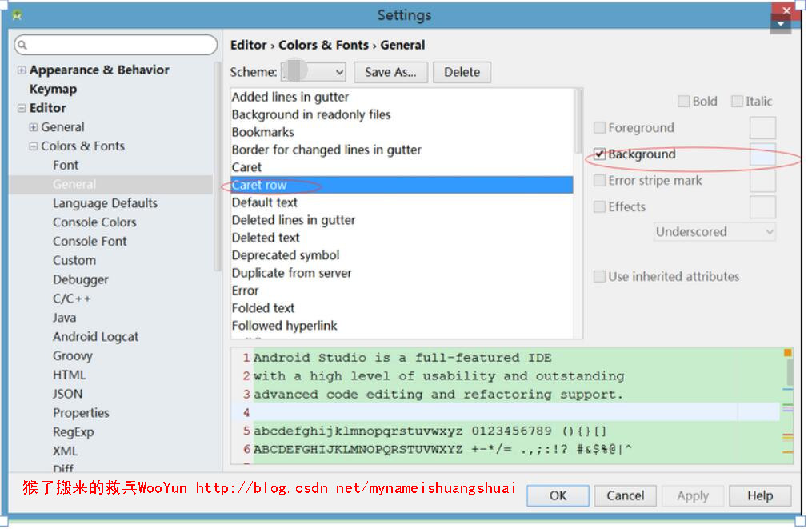Viewport: 812px width, 529px height.
Task: Focus the settings search field
Action: point(115,45)
